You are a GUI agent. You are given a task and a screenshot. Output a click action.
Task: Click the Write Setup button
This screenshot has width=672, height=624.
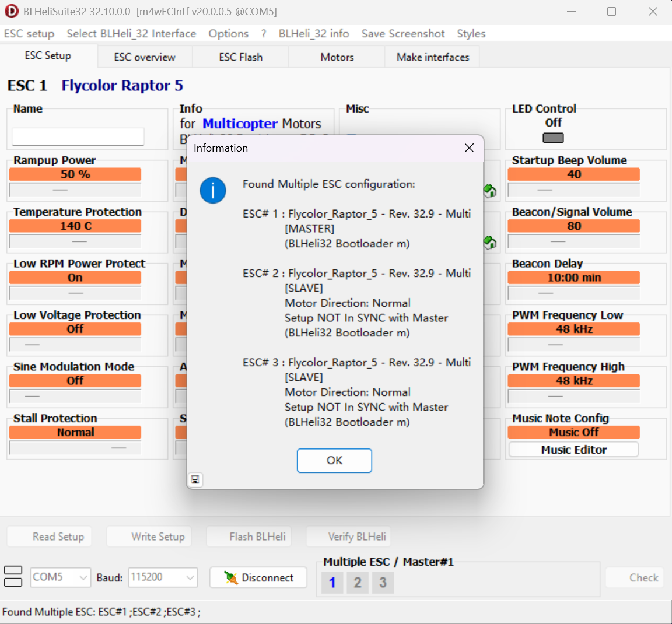coord(149,537)
